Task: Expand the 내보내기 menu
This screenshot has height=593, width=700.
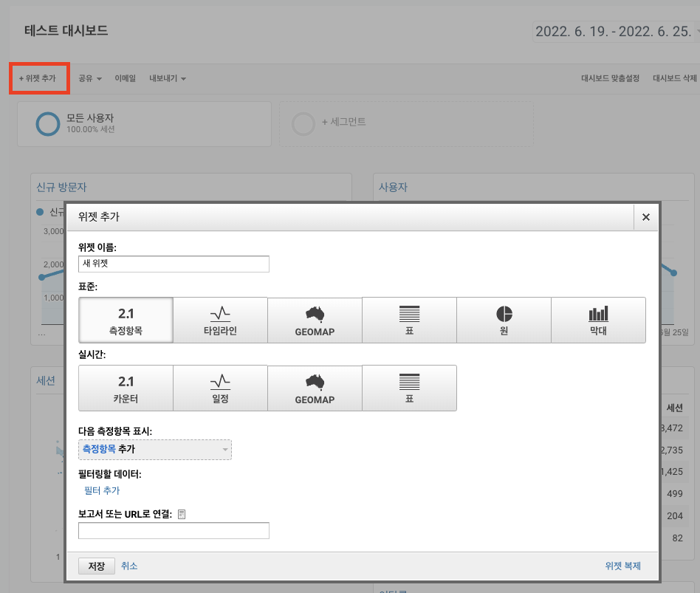Action: coord(168,78)
